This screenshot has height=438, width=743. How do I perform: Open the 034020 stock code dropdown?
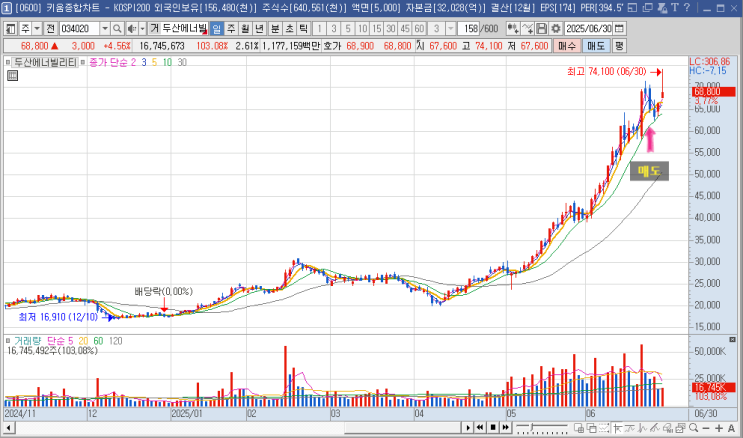click(105, 29)
